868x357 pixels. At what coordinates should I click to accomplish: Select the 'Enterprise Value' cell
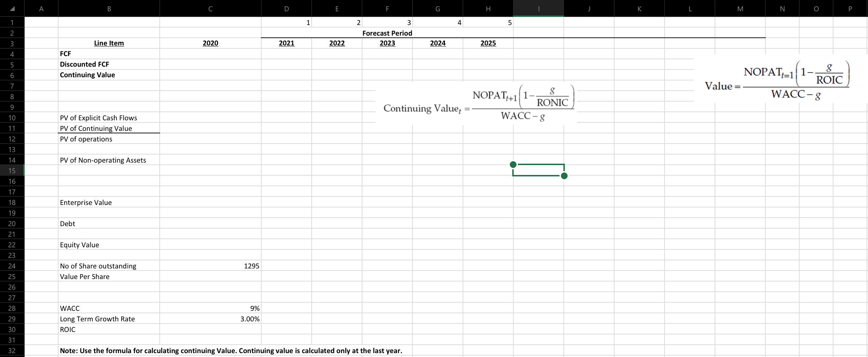[109, 202]
